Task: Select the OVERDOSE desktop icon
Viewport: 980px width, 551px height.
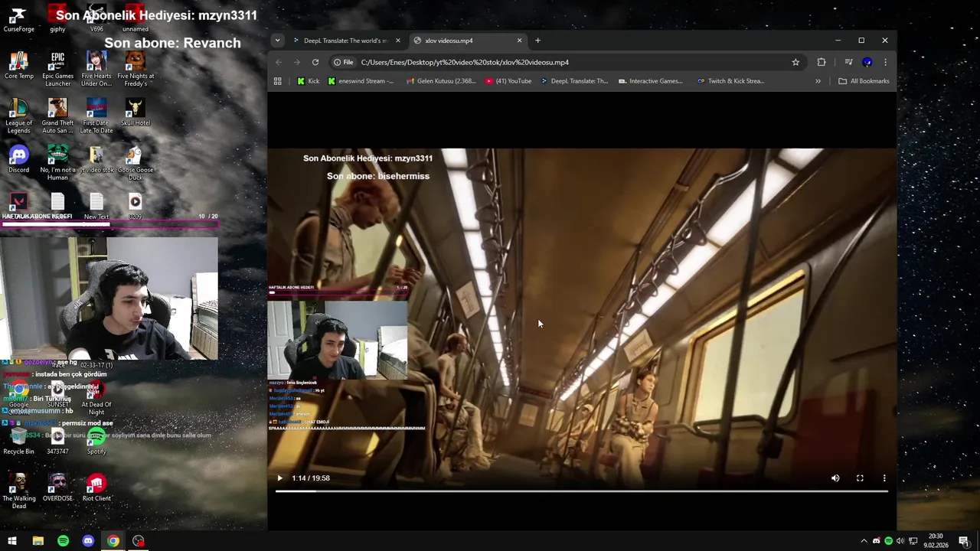Action: click(57, 487)
